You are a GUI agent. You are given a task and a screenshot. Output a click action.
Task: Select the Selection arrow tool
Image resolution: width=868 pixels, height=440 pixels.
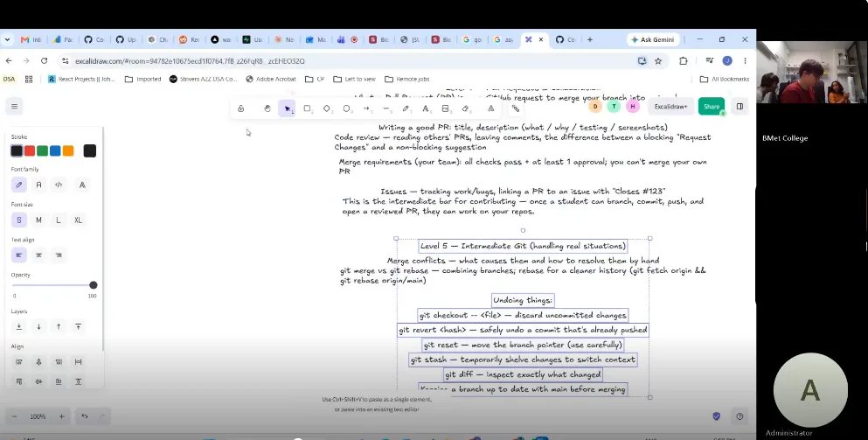coord(288,108)
